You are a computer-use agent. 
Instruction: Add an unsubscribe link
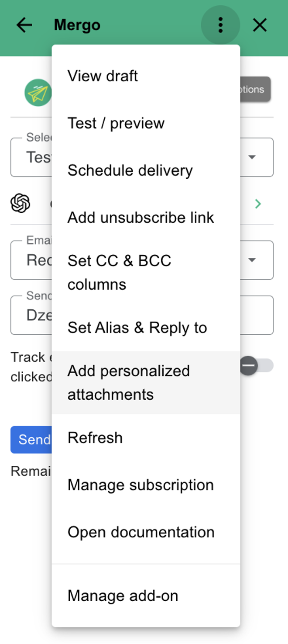[x=141, y=217]
